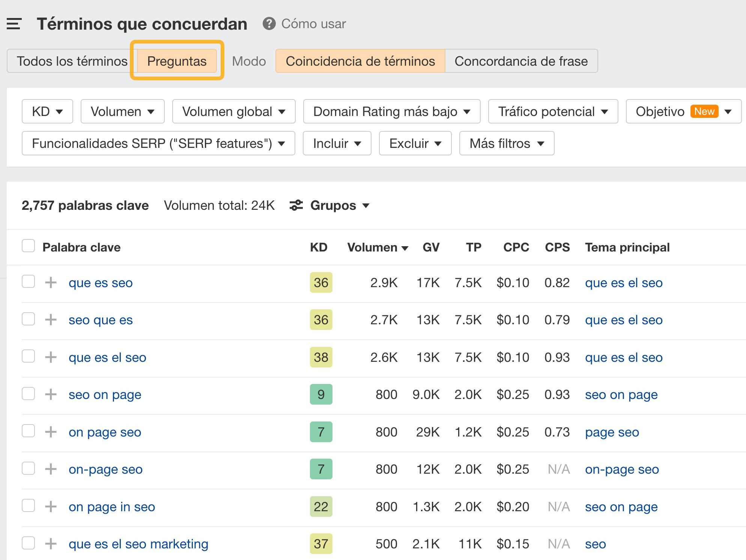Image resolution: width=746 pixels, height=560 pixels.
Task: Open the KD filter dropdown
Action: pyautogui.click(x=47, y=111)
